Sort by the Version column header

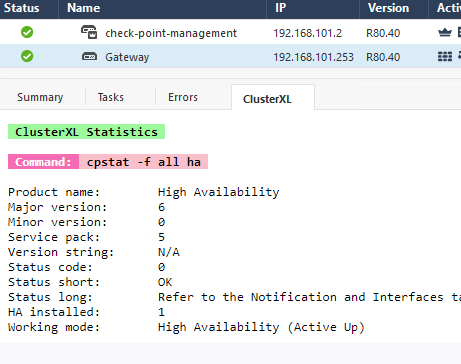point(388,8)
